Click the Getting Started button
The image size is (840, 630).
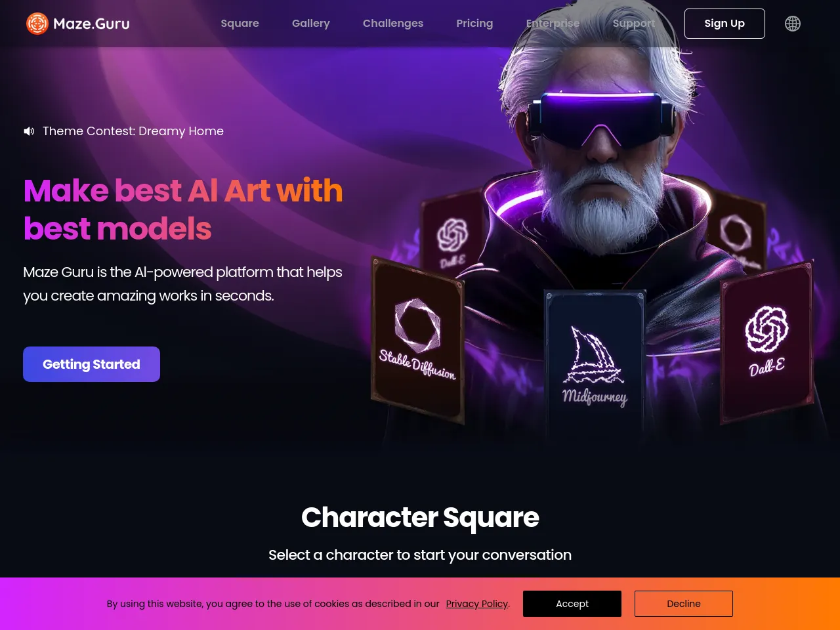pyautogui.click(x=91, y=364)
